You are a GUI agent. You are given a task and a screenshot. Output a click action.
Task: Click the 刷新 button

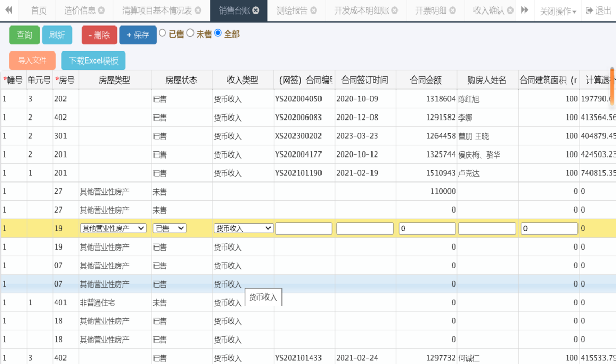click(57, 35)
